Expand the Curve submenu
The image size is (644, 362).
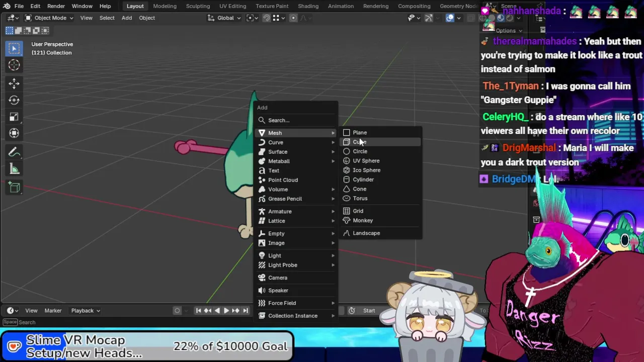[296, 142]
